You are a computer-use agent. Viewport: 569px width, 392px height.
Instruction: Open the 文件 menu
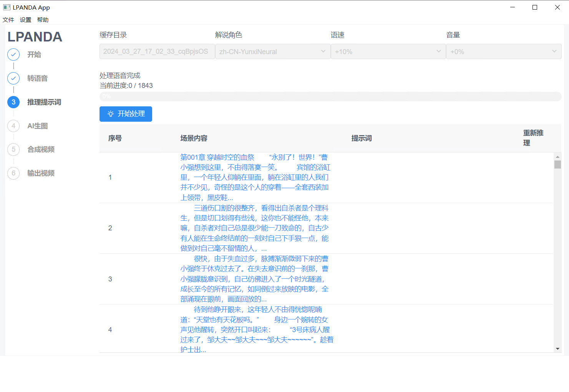pos(8,20)
